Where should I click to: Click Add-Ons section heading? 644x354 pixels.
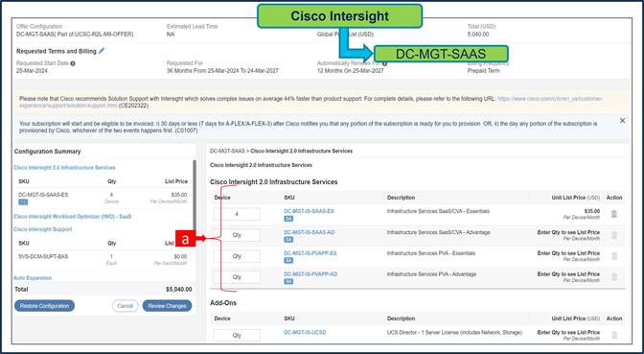pyautogui.click(x=223, y=303)
